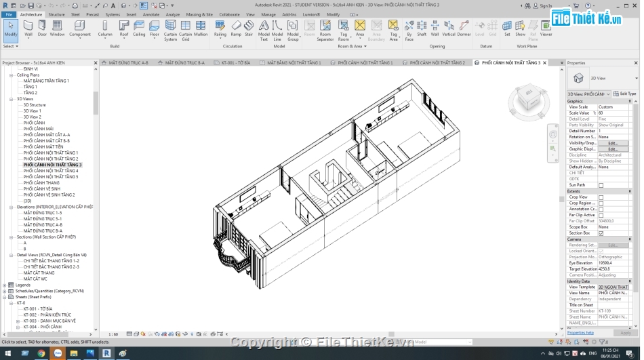Open the work plane Viewer
This screenshot has width=644, height=360.
(546, 28)
